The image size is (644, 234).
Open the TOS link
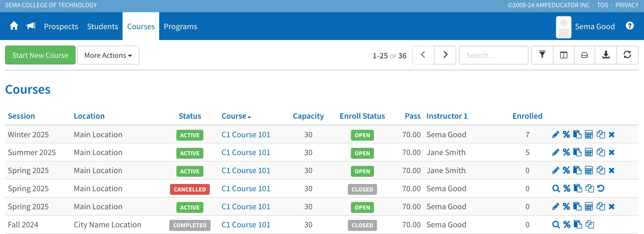click(x=602, y=5)
